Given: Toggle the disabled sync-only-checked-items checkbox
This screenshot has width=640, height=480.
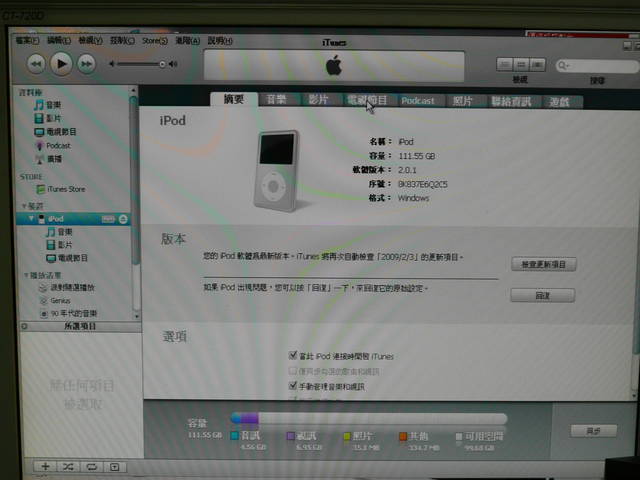Looking at the screenshot, I should [292, 371].
